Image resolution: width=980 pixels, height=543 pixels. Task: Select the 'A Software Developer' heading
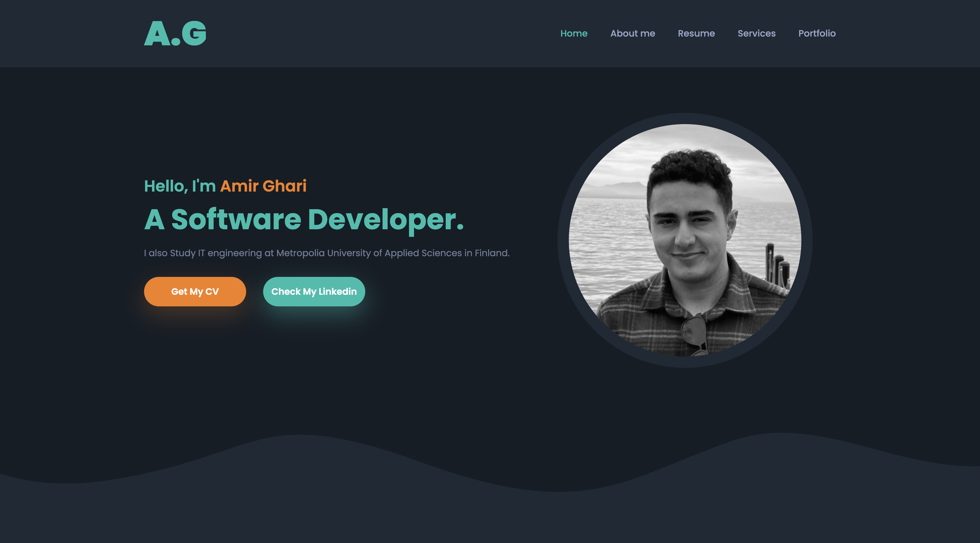tap(304, 219)
